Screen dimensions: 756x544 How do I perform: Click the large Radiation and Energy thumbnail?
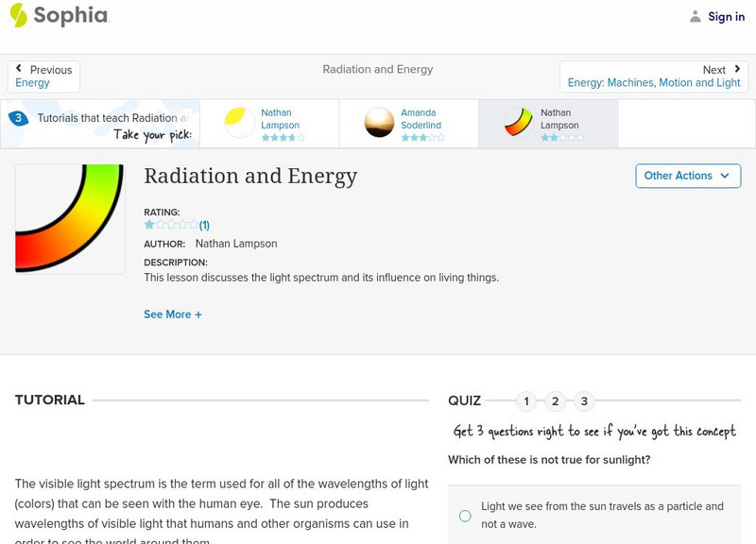70,219
